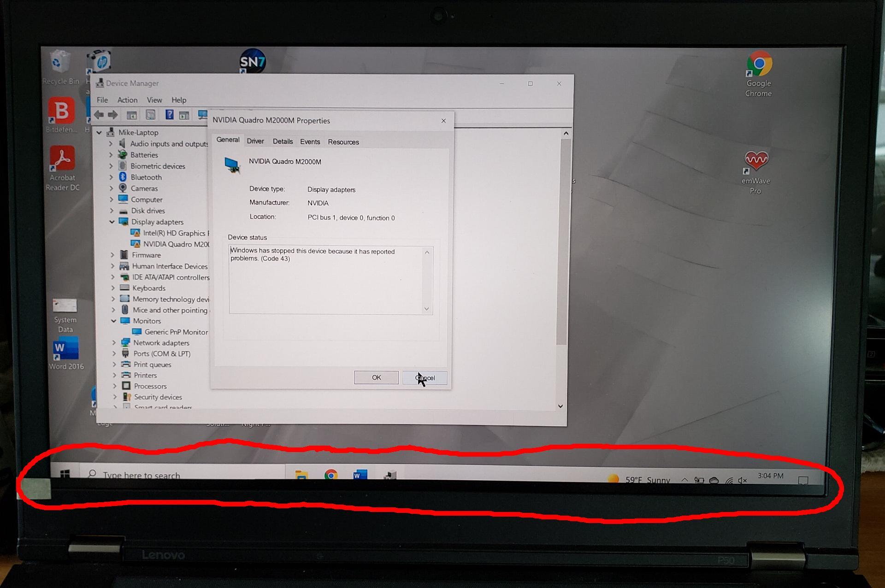Collapse the Monitors category

coord(113,321)
